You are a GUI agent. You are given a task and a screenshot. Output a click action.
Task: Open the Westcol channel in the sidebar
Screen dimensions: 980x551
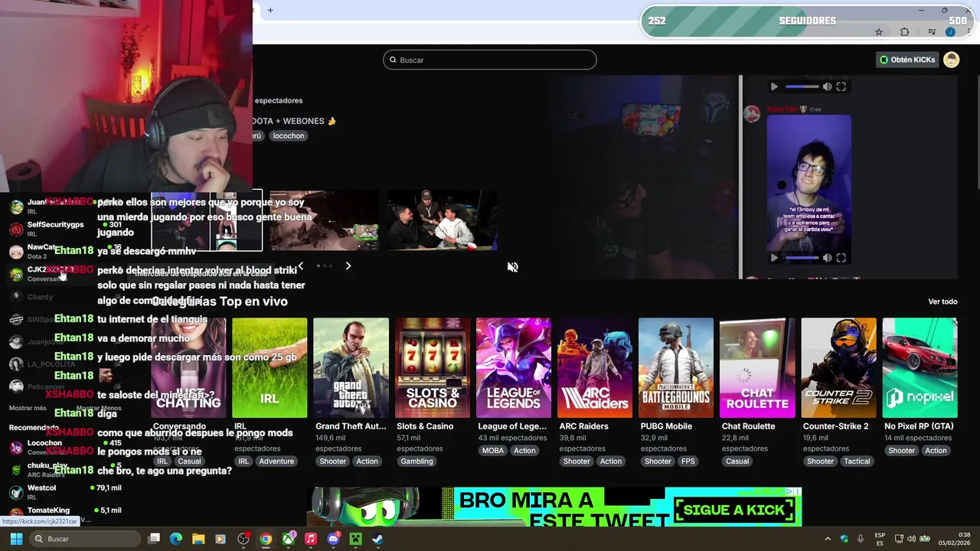(x=65, y=492)
